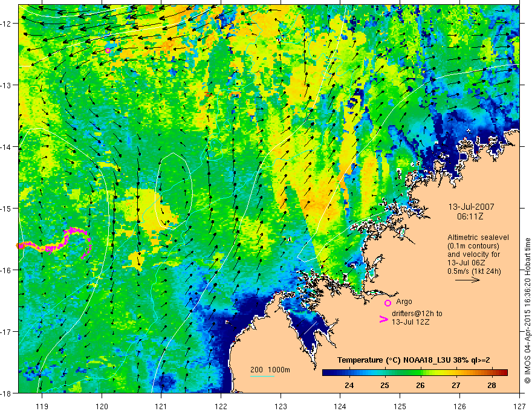Click the latitude label -17

click(x=7, y=332)
